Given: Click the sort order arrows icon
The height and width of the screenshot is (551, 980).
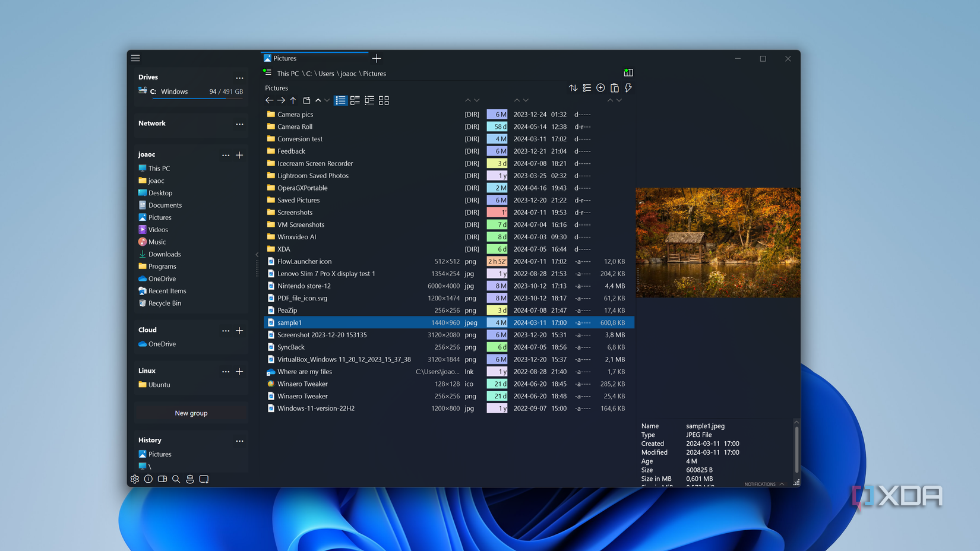Looking at the screenshot, I should pyautogui.click(x=573, y=88).
